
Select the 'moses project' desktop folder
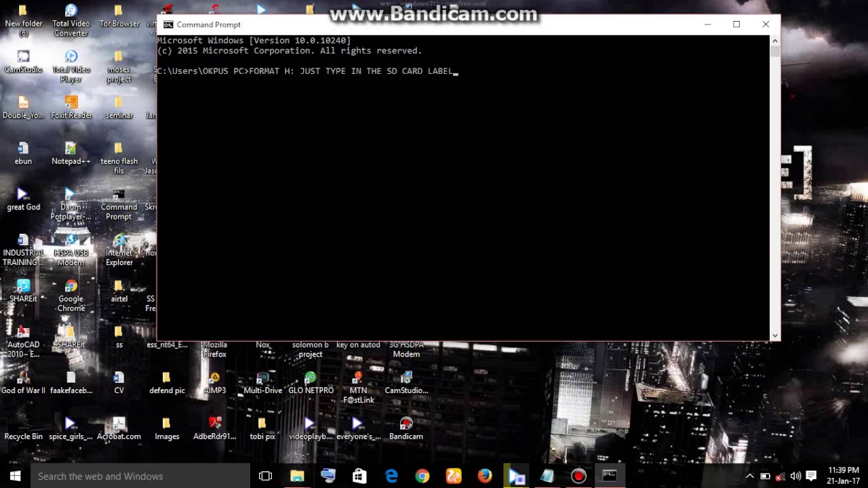[x=119, y=66]
